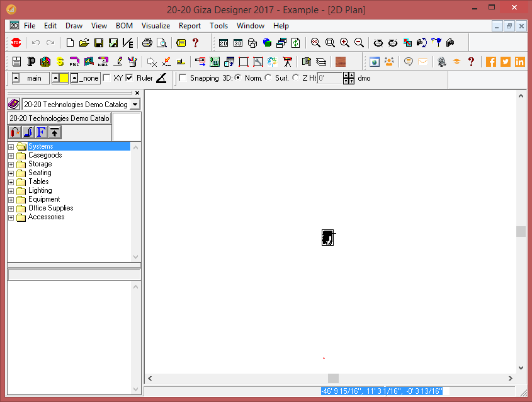Click the wood texture material icon
The height and width of the screenshot is (402, 532).
pyautogui.click(x=341, y=62)
